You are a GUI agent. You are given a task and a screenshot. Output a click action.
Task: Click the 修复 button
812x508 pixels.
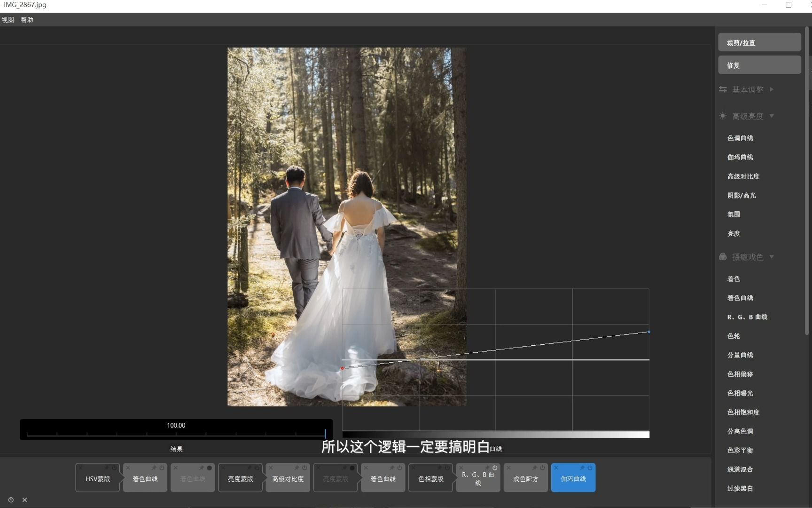[759, 65]
